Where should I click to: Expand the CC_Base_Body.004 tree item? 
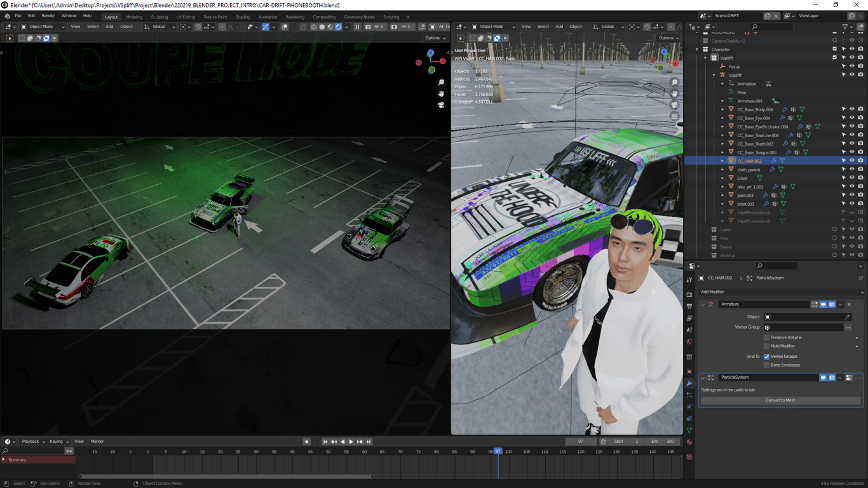point(722,109)
